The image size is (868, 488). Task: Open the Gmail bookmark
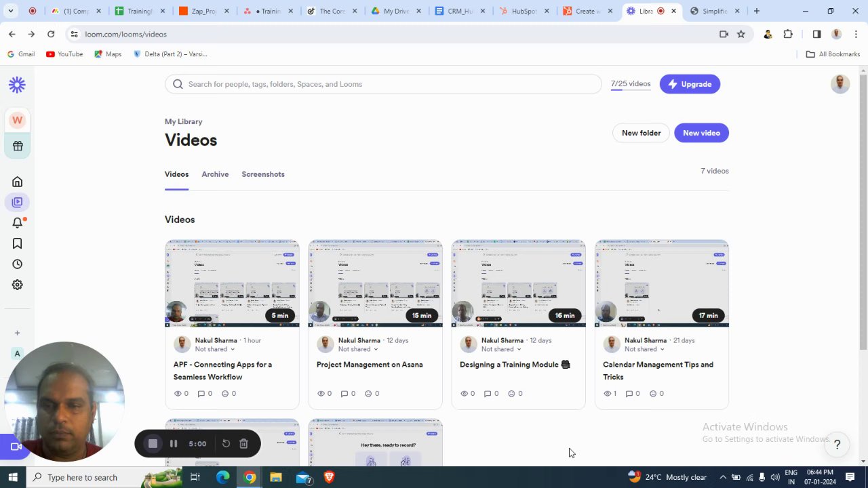pos(21,54)
